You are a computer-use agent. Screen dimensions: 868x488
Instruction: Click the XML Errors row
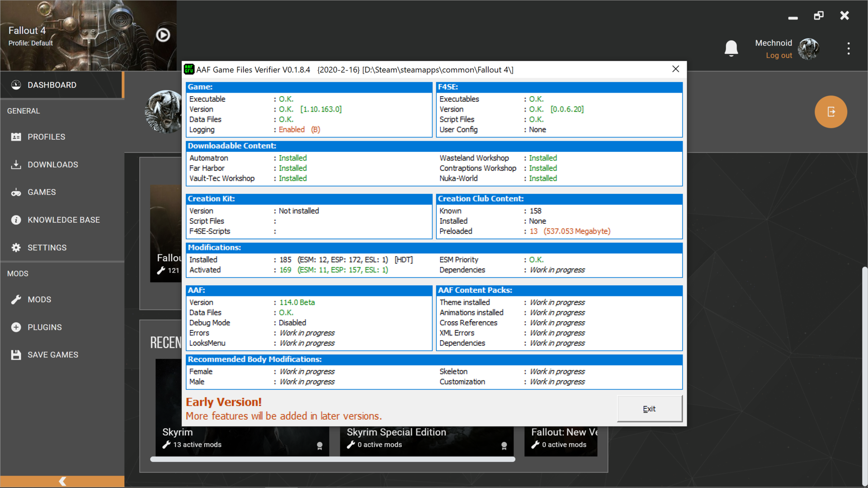coord(512,333)
